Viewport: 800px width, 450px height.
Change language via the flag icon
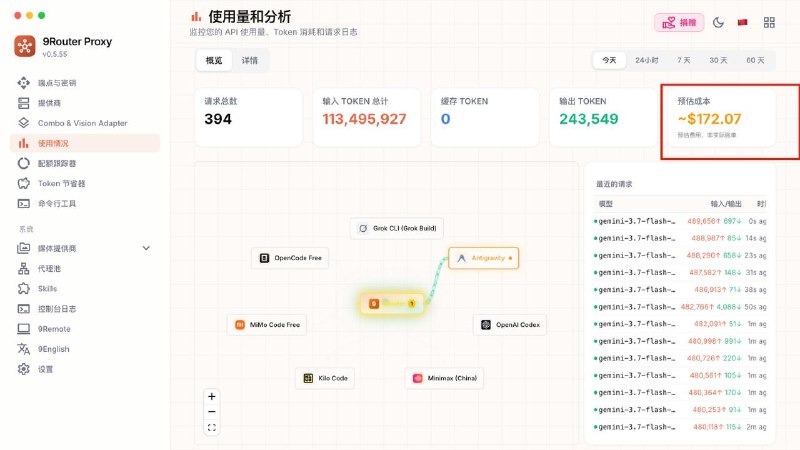742,22
